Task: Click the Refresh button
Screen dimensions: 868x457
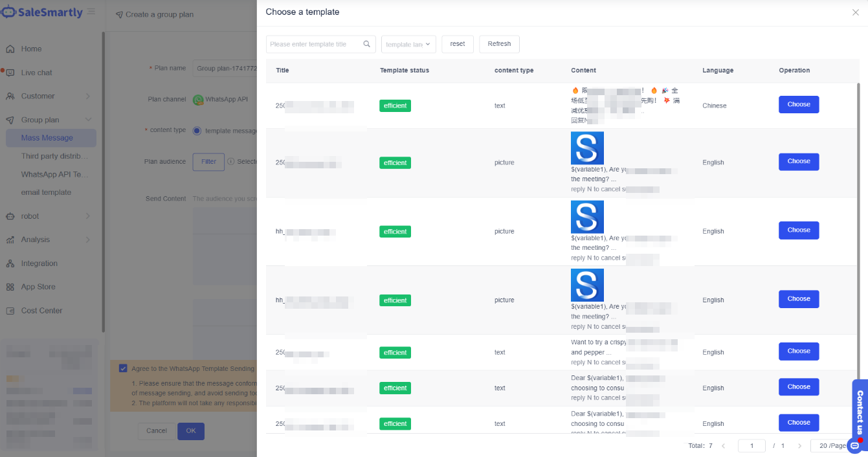Action: click(x=499, y=44)
